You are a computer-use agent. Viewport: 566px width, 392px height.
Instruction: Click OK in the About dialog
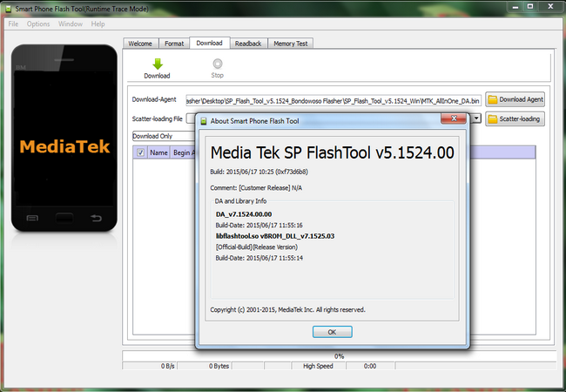(x=332, y=332)
